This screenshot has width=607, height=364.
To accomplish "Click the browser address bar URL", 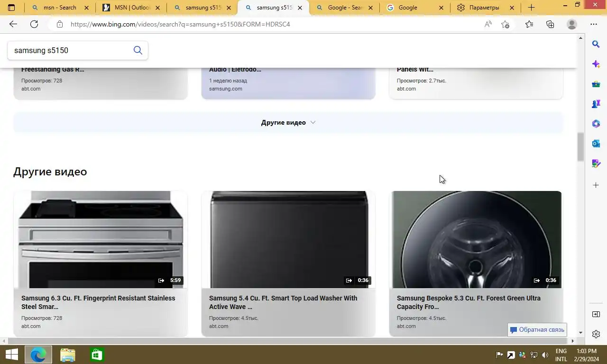I will coord(180,24).
